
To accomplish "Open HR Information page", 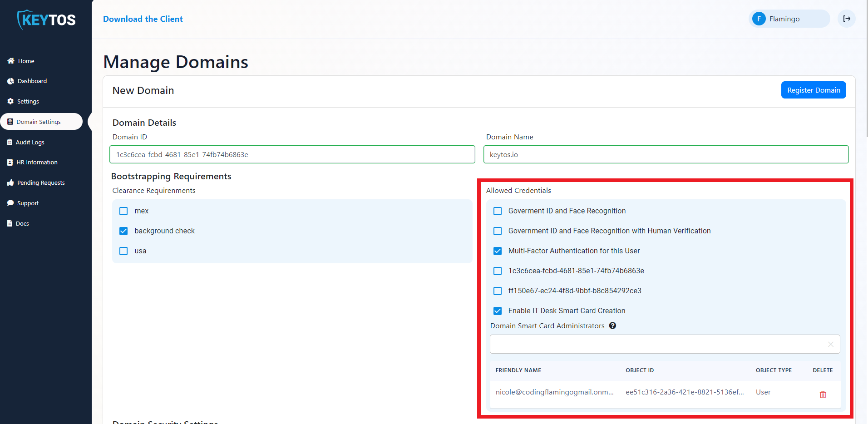I will (37, 162).
